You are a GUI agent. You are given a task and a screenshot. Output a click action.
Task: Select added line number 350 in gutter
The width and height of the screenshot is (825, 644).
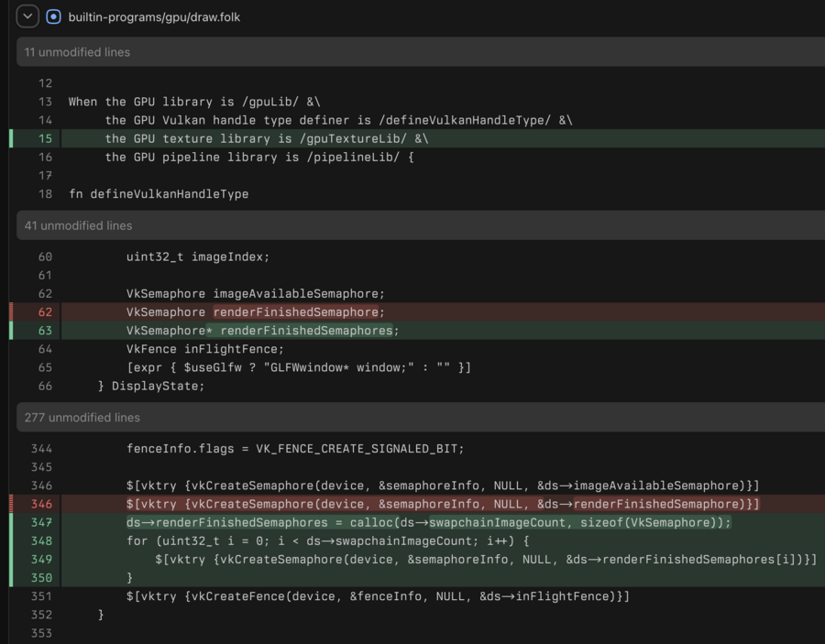41,577
